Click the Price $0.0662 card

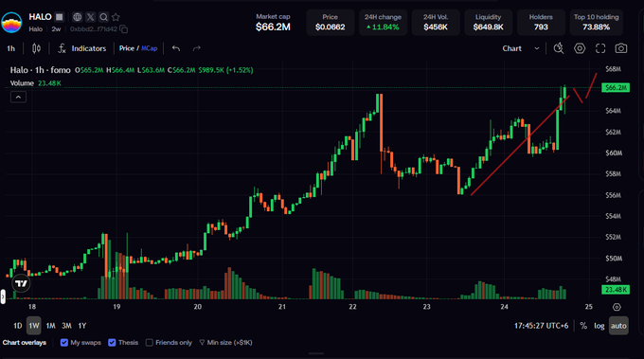pos(331,22)
